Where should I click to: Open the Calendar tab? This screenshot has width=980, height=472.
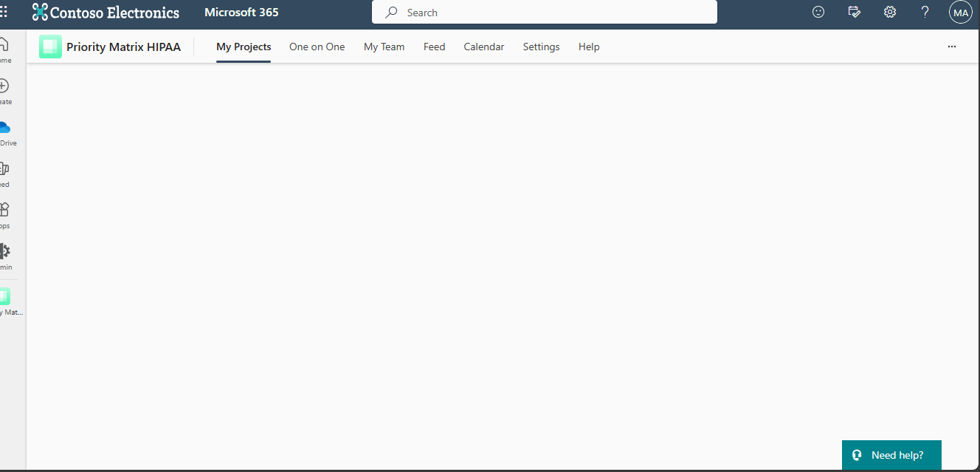pyautogui.click(x=483, y=47)
